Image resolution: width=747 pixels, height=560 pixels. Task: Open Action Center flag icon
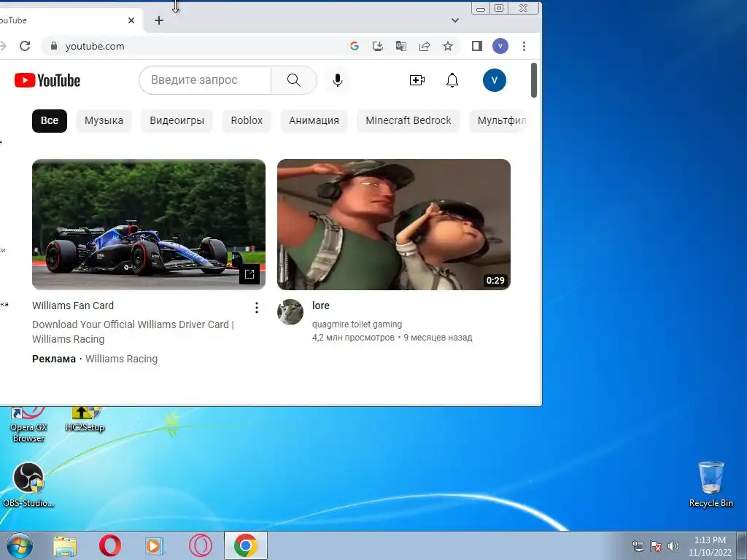click(x=656, y=546)
